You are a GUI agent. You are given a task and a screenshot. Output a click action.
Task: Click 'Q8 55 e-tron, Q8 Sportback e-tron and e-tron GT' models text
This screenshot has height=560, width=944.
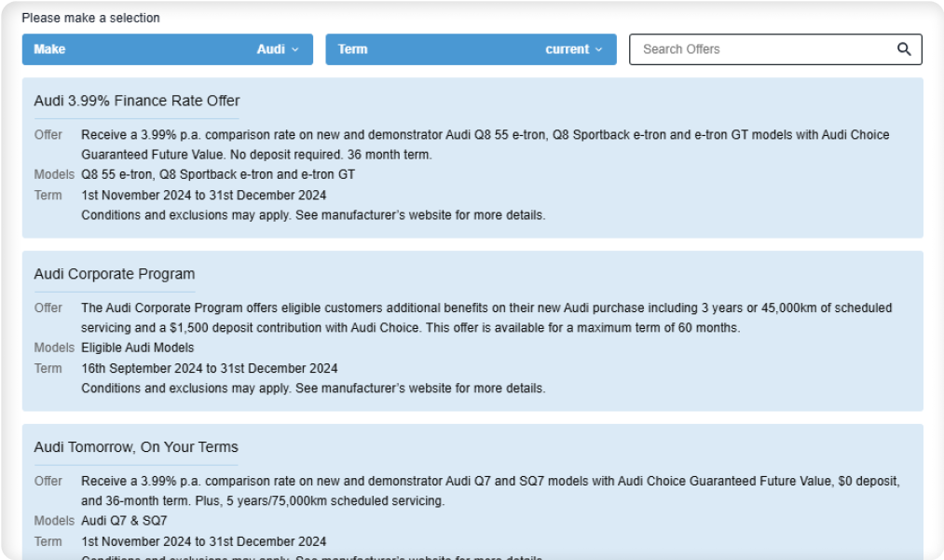click(218, 174)
